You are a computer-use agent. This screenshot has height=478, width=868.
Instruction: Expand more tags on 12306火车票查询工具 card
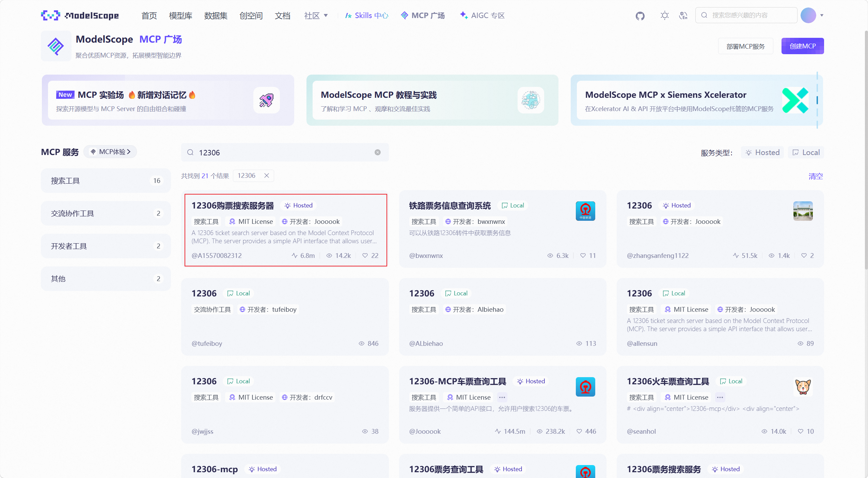[x=720, y=397]
